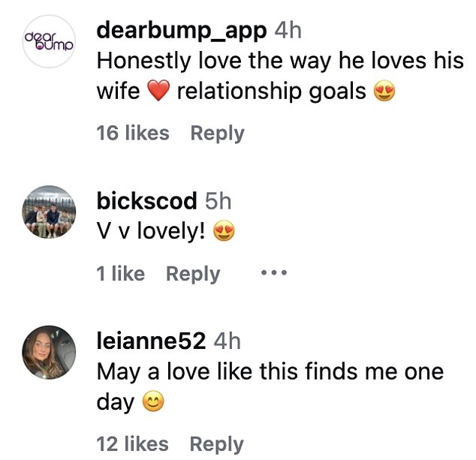
Task: View the 12 likes on leianne52's comment
Action: coord(133,444)
